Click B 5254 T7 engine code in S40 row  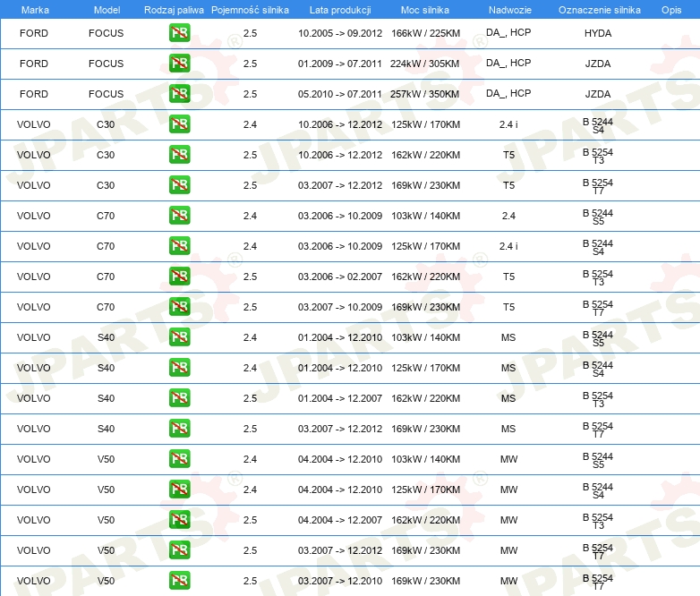[598, 430]
